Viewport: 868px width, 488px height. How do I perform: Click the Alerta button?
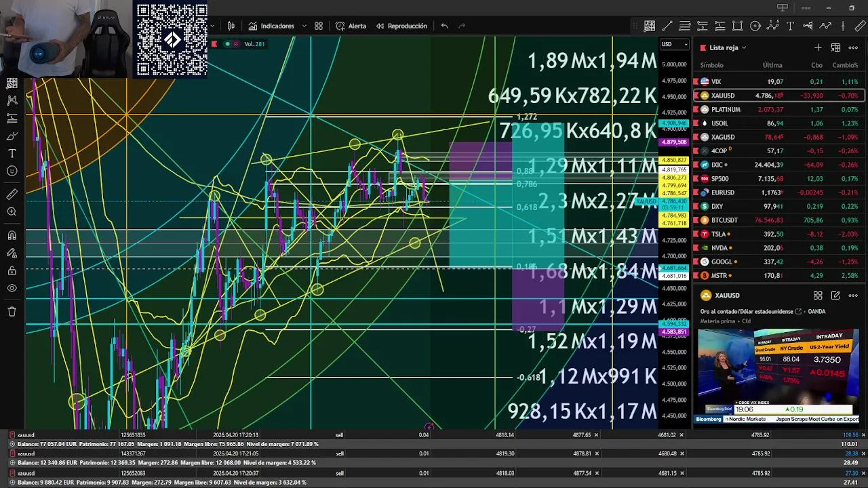(x=351, y=26)
